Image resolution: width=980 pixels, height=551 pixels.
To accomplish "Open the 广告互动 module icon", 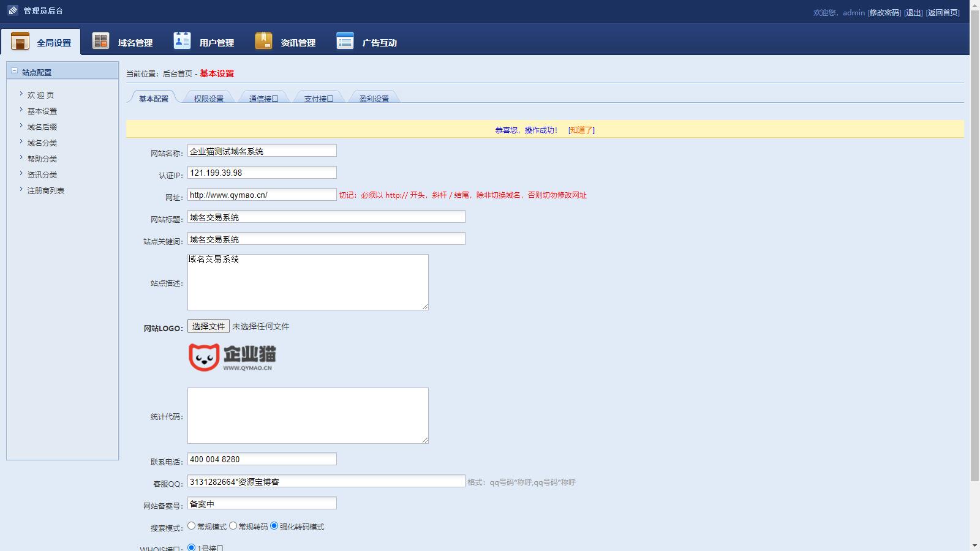I will 345,40.
